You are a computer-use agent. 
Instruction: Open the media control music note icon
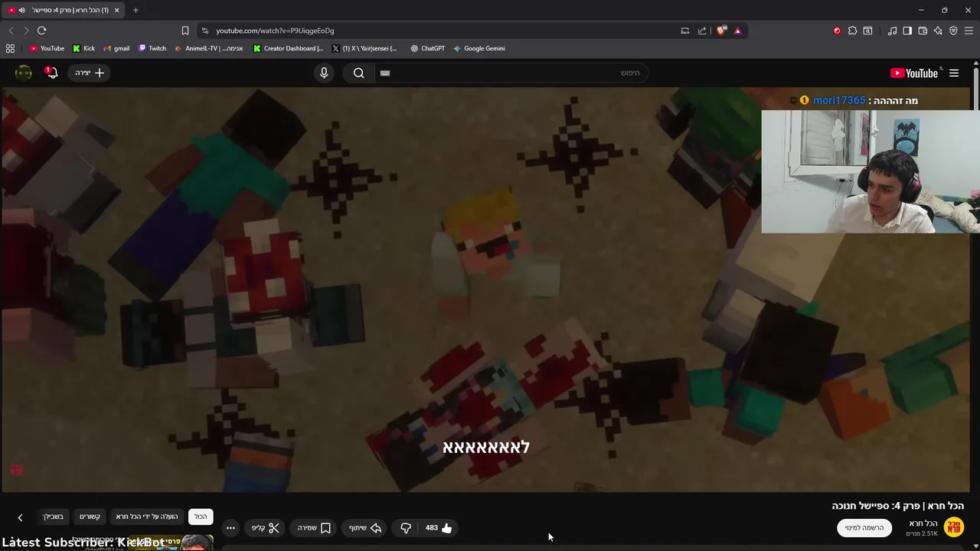(x=892, y=31)
